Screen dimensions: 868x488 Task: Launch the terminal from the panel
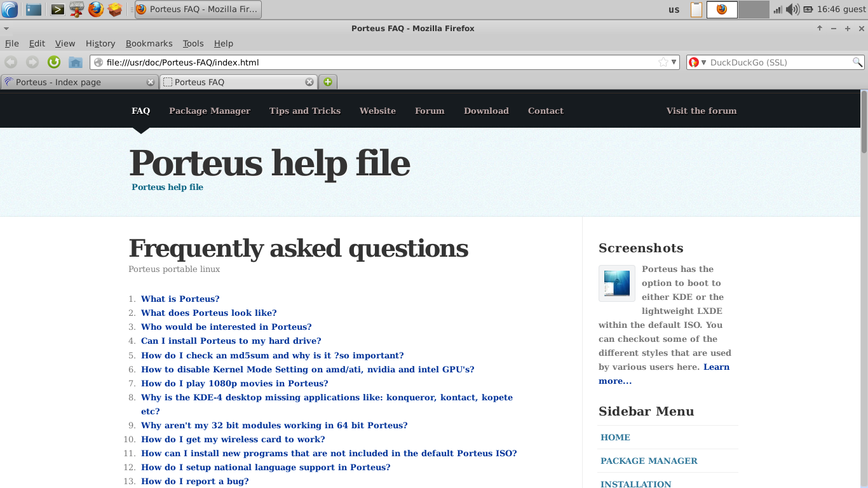coord(58,10)
